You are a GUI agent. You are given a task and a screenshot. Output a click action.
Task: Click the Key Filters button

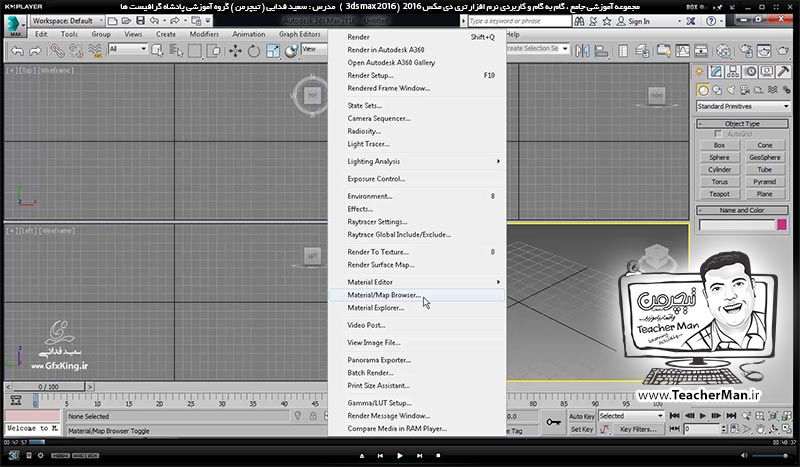click(x=638, y=429)
